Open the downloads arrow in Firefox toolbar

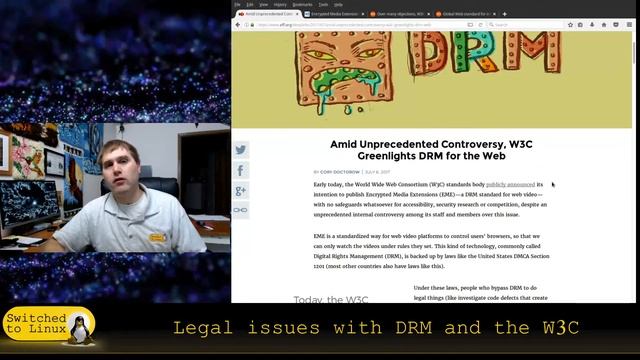coord(592,25)
